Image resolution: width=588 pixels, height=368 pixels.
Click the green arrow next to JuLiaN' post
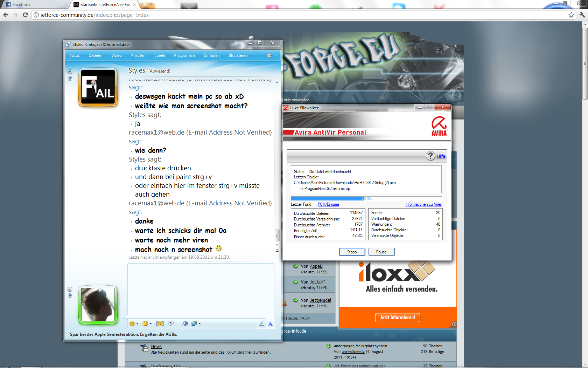295,282
